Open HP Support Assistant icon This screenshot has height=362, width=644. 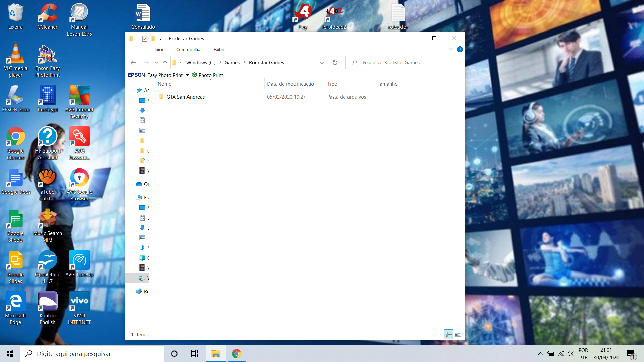point(47,143)
